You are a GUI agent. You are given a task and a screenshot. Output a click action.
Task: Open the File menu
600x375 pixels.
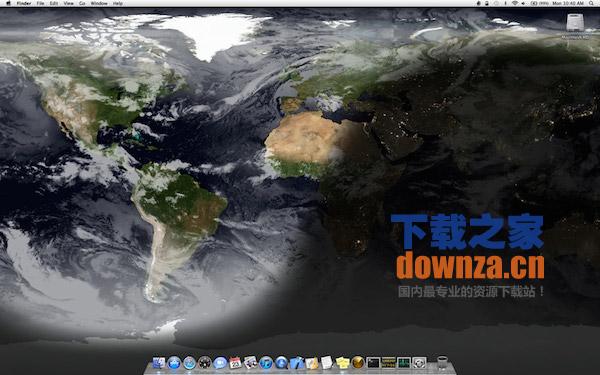41,3
